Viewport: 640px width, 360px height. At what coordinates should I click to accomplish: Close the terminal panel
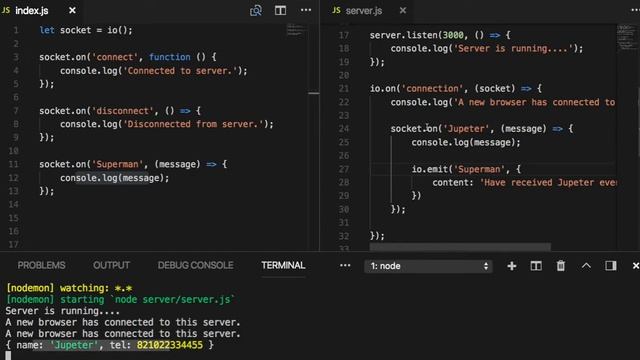click(636, 266)
